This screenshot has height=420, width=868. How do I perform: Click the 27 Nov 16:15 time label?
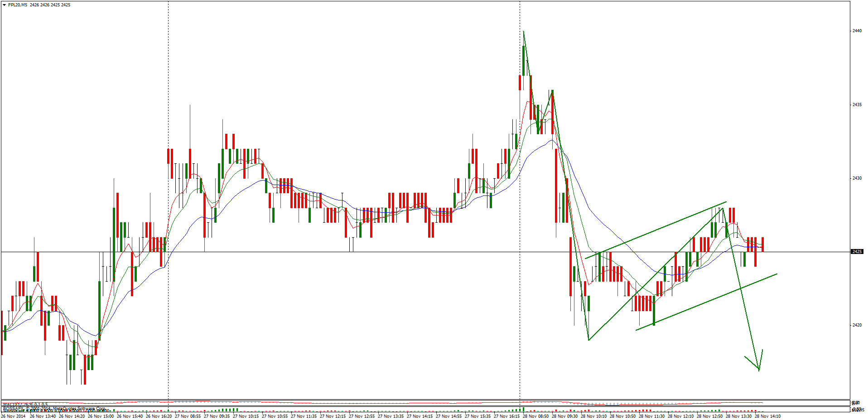506,416
